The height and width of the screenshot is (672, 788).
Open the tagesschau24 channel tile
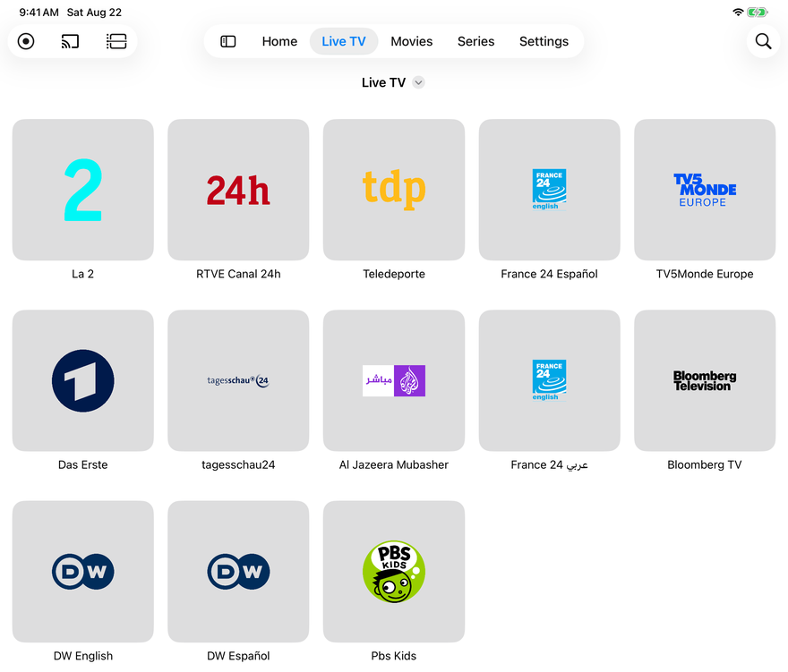coord(238,380)
